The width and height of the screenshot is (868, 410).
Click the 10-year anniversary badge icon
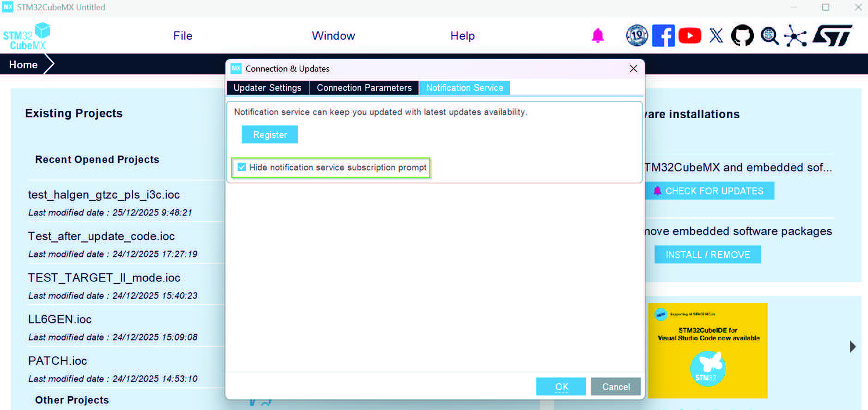637,36
